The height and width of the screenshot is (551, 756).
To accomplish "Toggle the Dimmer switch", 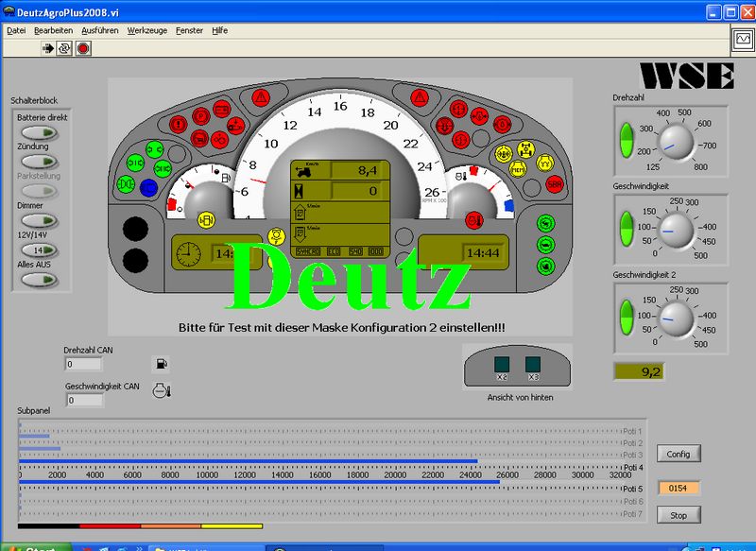I will click(x=39, y=220).
